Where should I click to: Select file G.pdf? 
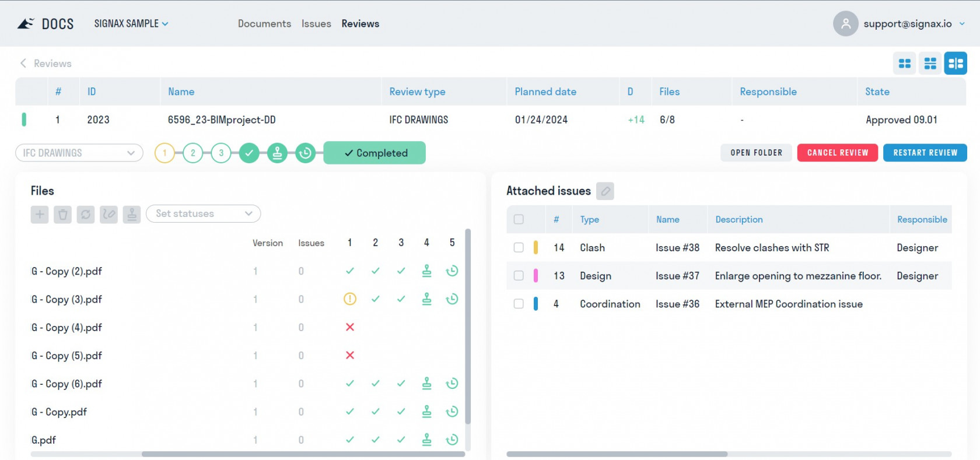pyautogui.click(x=44, y=440)
